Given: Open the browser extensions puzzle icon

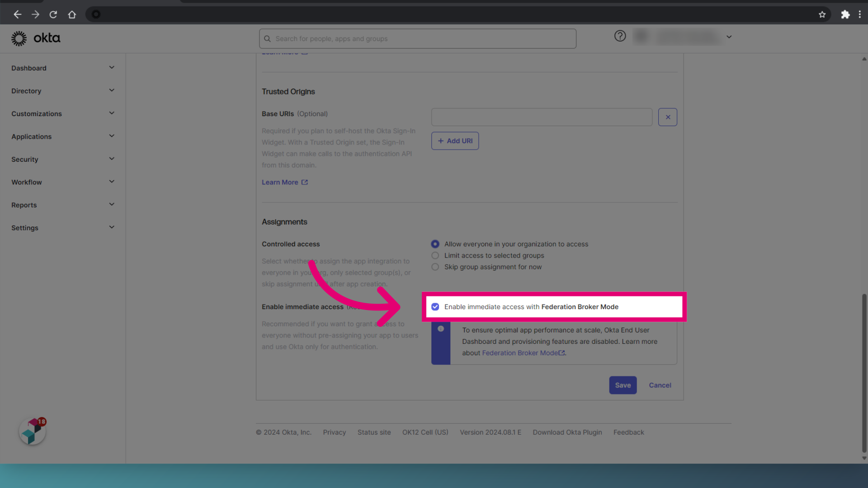Looking at the screenshot, I should point(845,14).
